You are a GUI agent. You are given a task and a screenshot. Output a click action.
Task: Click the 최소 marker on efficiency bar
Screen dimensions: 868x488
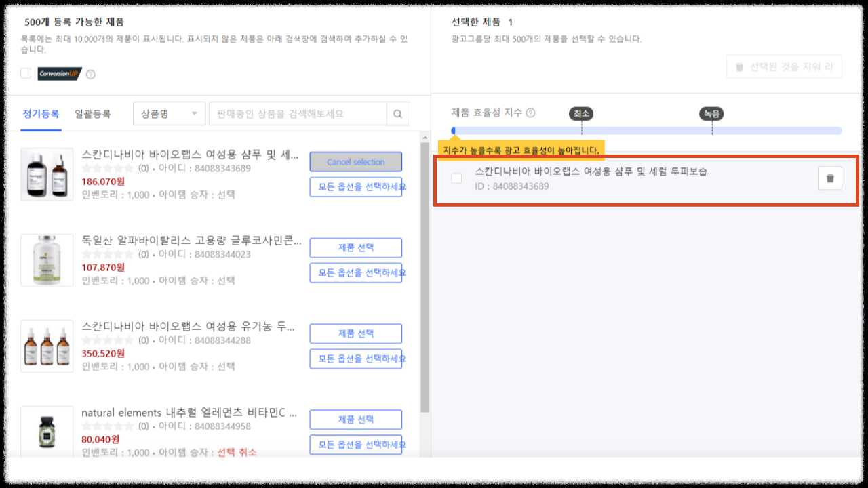(581, 114)
